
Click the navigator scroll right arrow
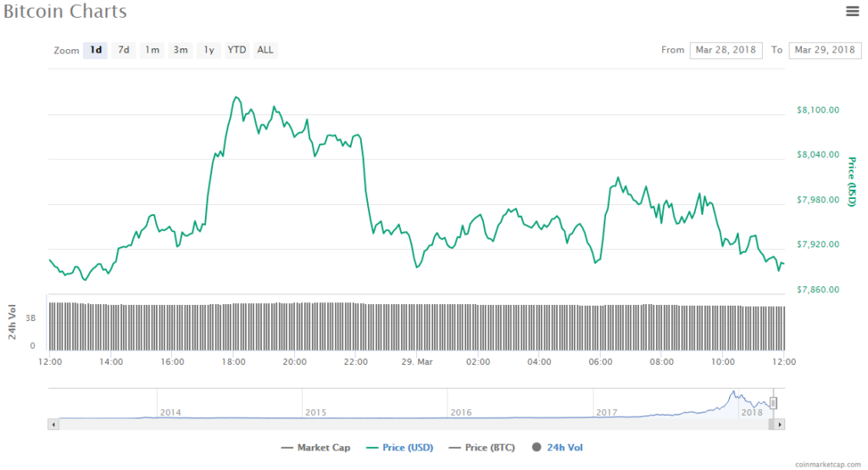pos(780,424)
